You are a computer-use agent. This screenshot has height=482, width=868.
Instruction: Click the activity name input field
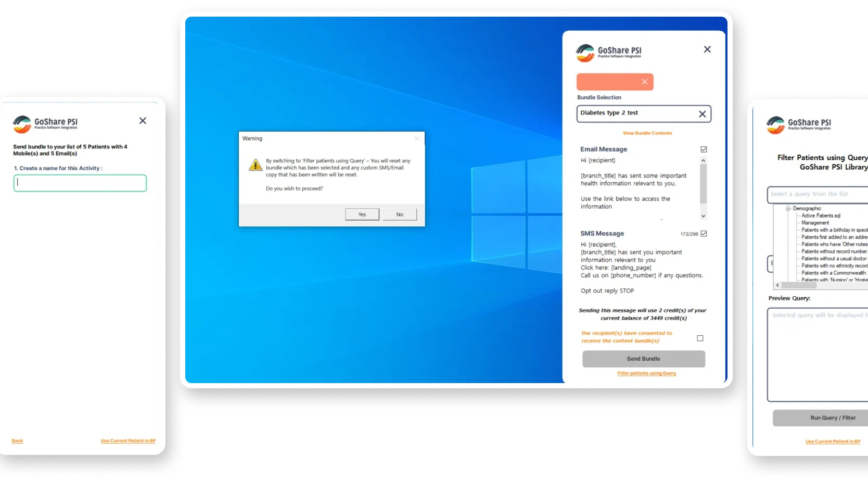[80, 183]
